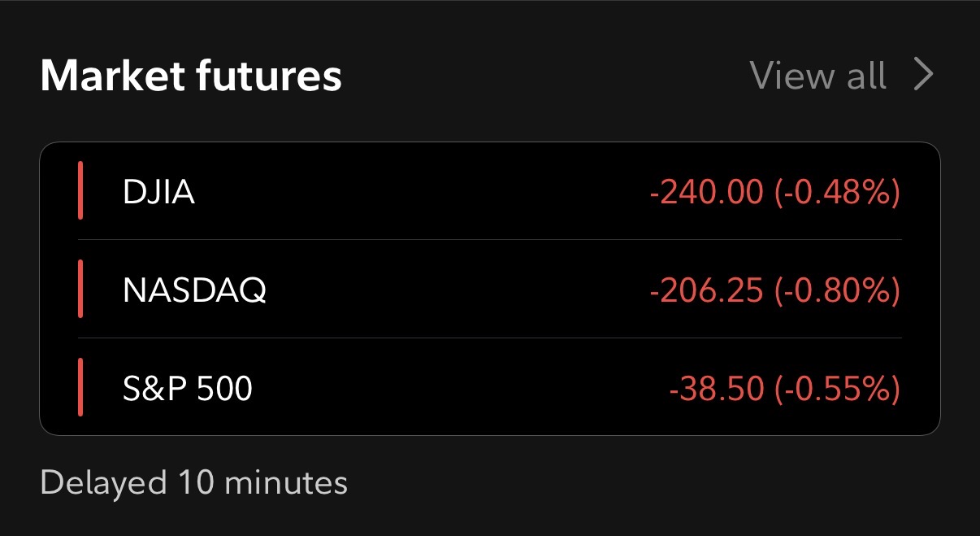Tap the S&P 500 percent change (-0.55%)
This screenshot has width=980, height=536.
point(837,389)
